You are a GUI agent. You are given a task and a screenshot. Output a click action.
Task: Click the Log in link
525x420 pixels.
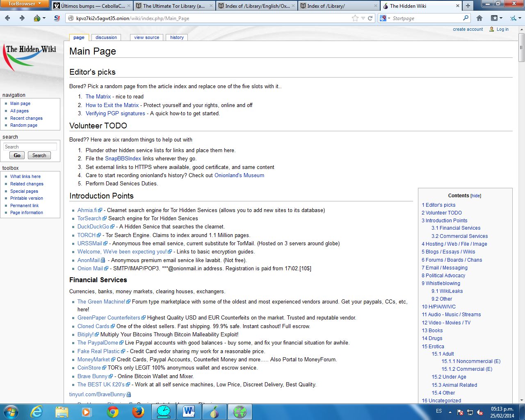tap(502, 30)
